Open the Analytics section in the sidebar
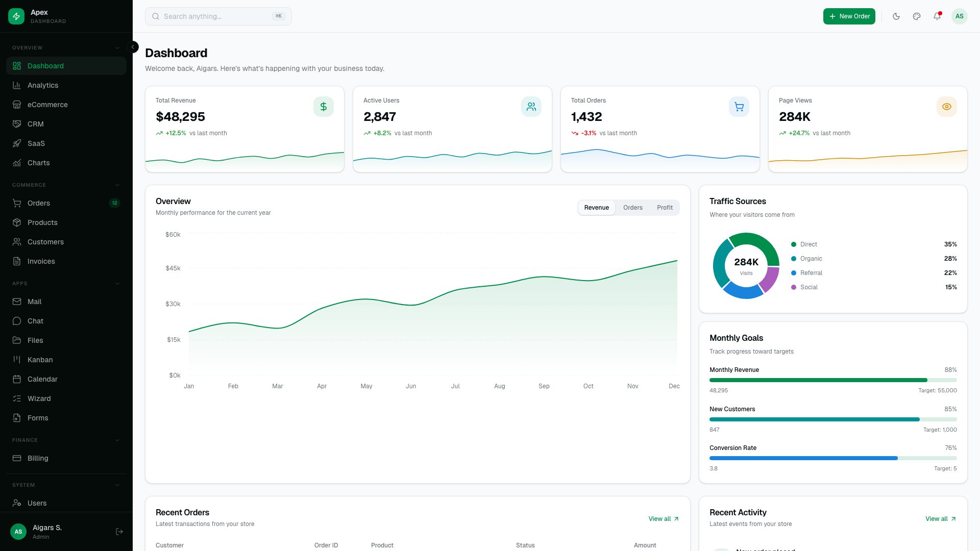 (x=42, y=85)
